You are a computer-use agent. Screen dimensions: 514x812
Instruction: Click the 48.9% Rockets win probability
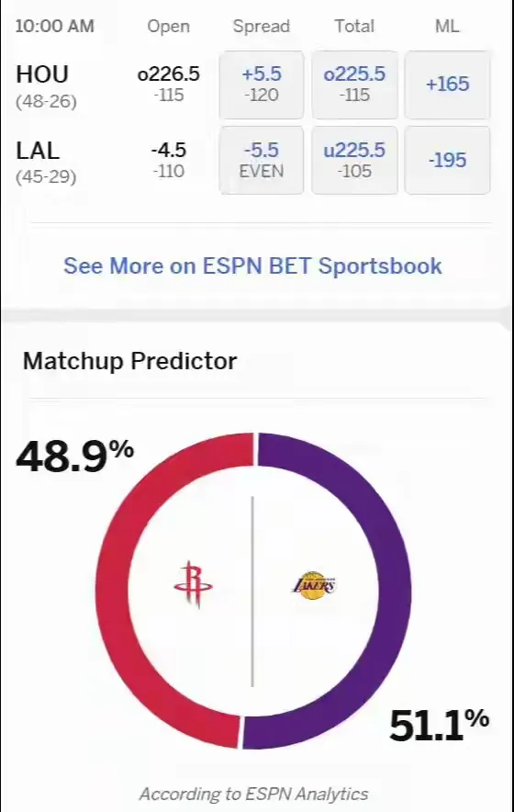[75, 456]
